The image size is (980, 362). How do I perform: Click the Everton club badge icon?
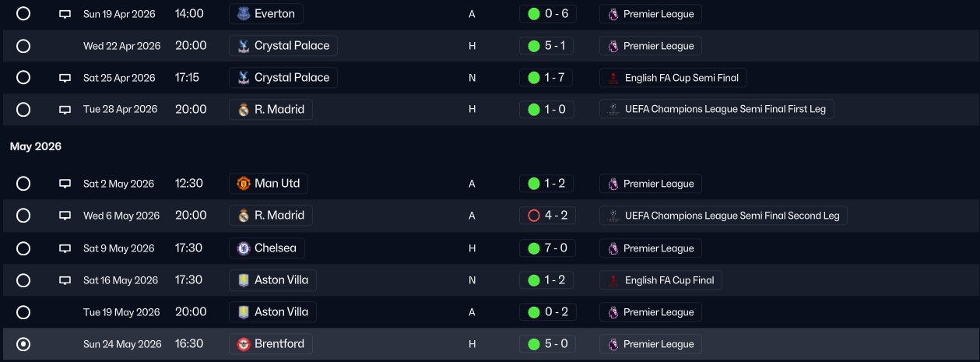click(244, 14)
